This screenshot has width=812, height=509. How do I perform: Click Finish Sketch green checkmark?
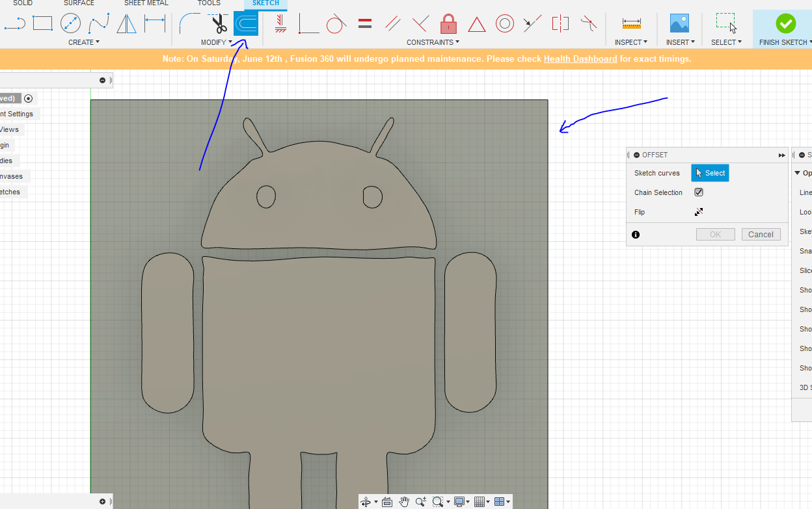785,24
